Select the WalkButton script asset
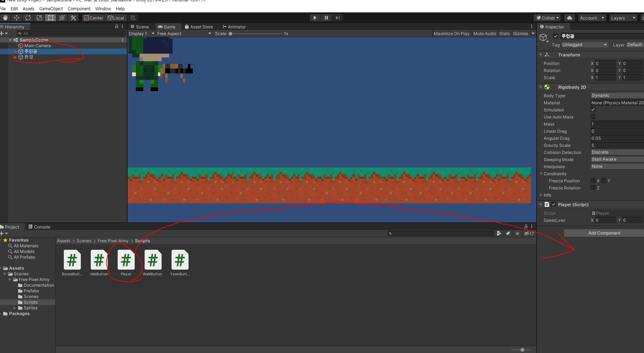The height and width of the screenshot is (353, 644). pyautogui.click(x=153, y=263)
